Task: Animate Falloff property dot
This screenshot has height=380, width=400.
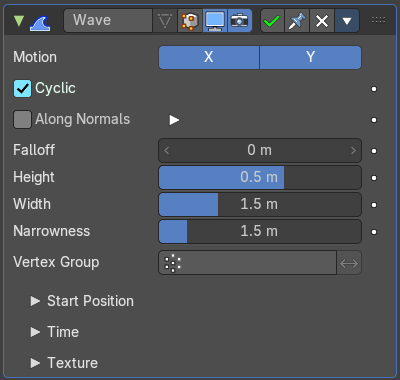Action: [374, 151]
